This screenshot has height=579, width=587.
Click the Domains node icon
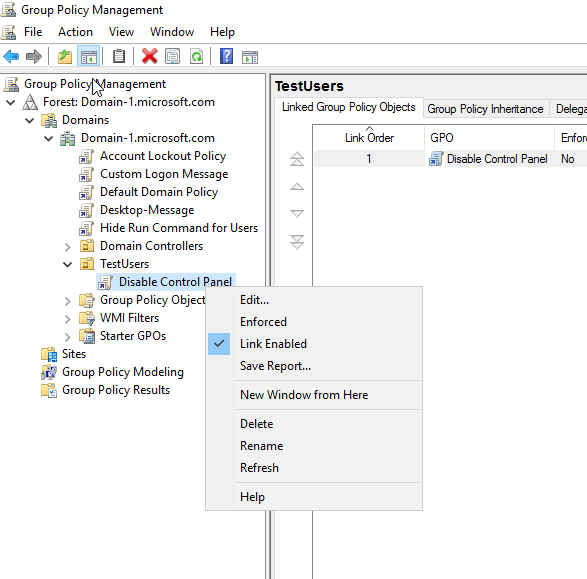(49, 120)
